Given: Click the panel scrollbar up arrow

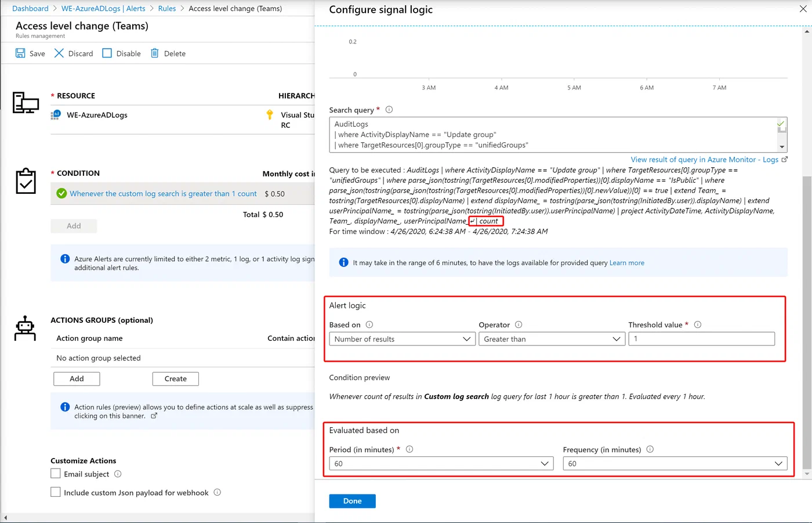Looking at the screenshot, I should (x=807, y=31).
